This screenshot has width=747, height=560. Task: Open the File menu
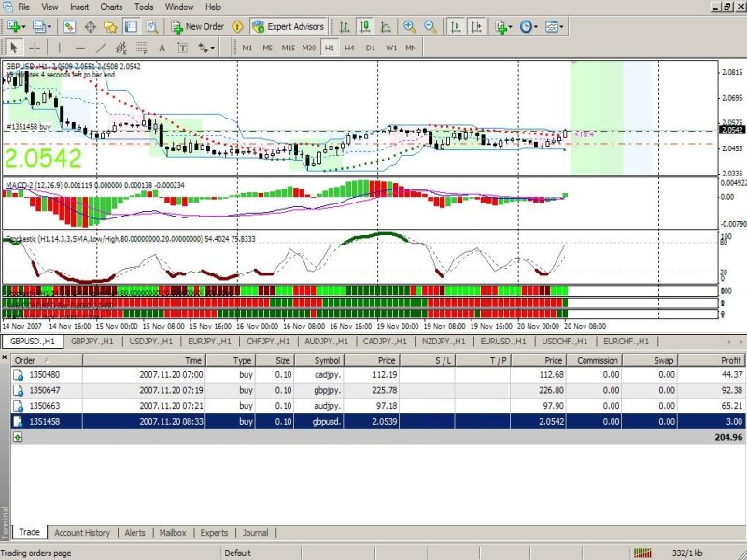tap(23, 7)
